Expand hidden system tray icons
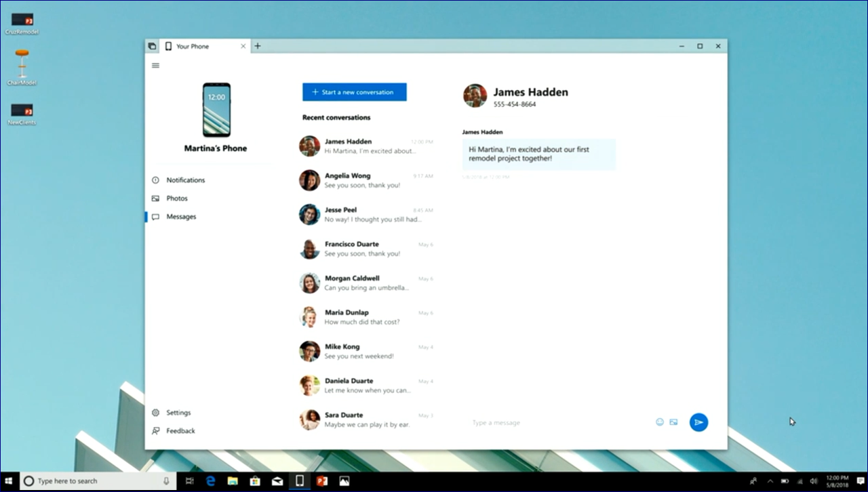The height and width of the screenshot is (492, 868). [x=770, y=481]
